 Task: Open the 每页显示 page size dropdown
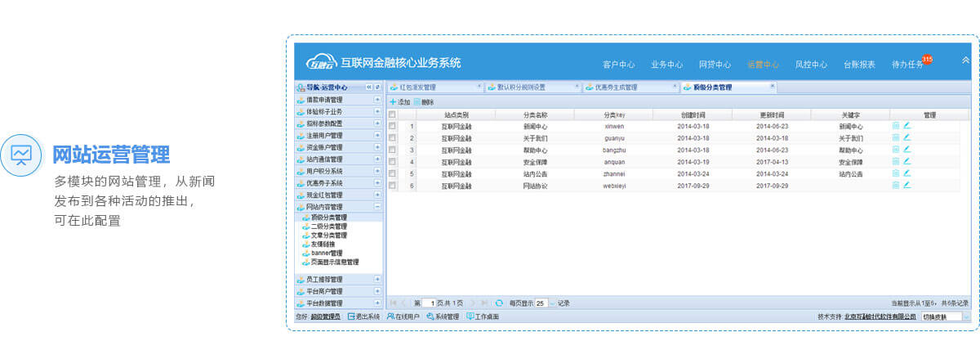click(551, 303)
